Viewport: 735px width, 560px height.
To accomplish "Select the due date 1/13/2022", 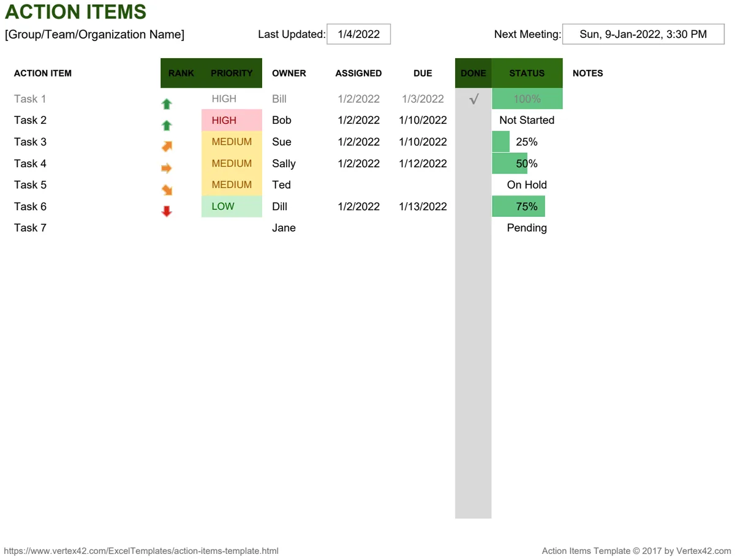I will (423, 206).
